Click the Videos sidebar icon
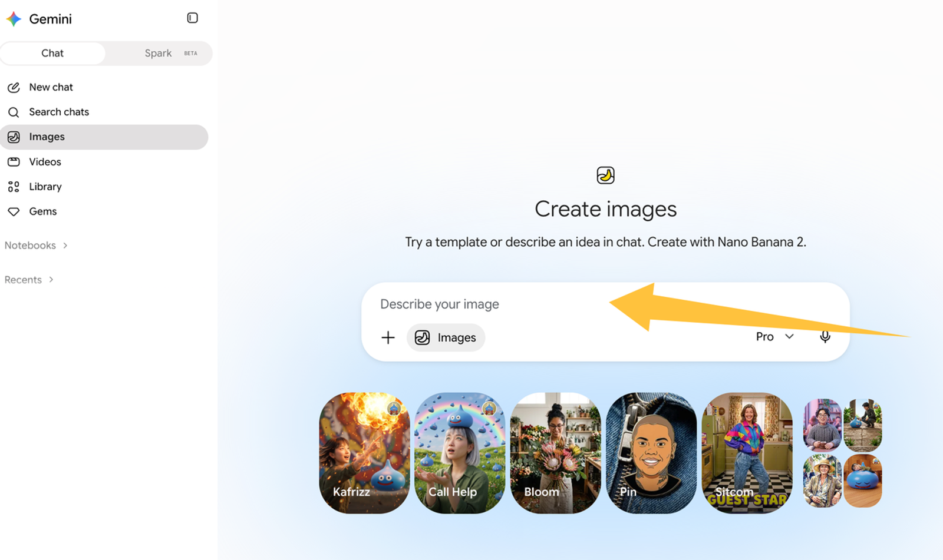 pos(14,162)
